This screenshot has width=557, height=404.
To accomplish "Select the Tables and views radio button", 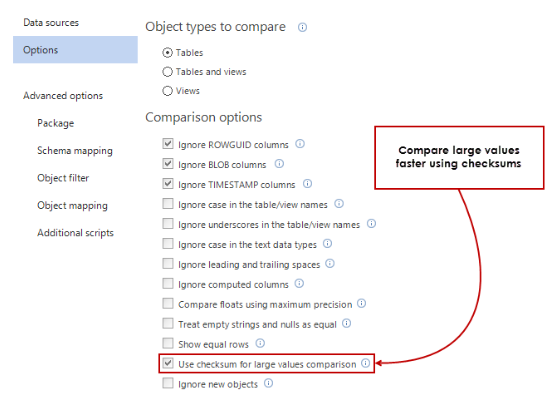I will pyautogui.click(x=167, y=72).
